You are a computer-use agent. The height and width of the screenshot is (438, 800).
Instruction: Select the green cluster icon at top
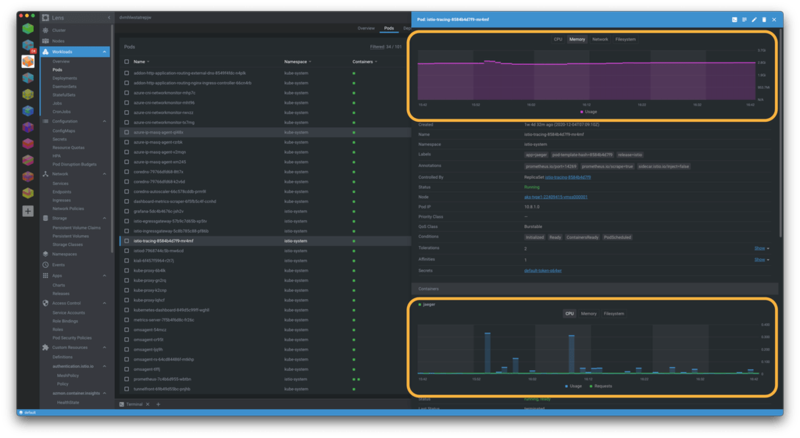[x=28, y=29]
